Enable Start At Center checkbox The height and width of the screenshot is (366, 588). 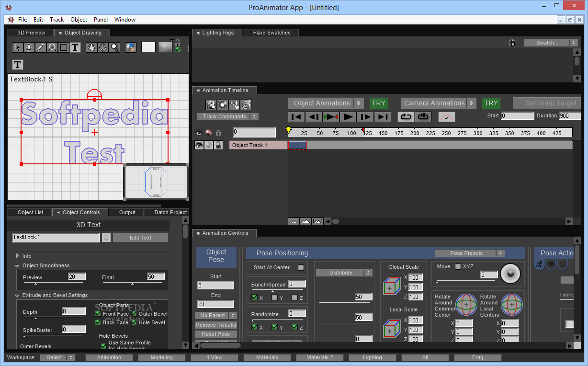point(301,267)
